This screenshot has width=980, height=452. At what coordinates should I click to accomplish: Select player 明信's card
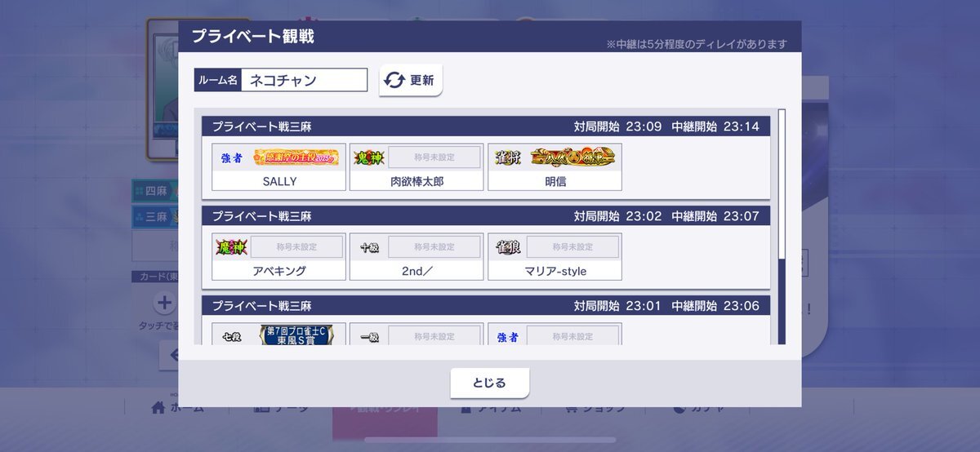pos(555,167)
